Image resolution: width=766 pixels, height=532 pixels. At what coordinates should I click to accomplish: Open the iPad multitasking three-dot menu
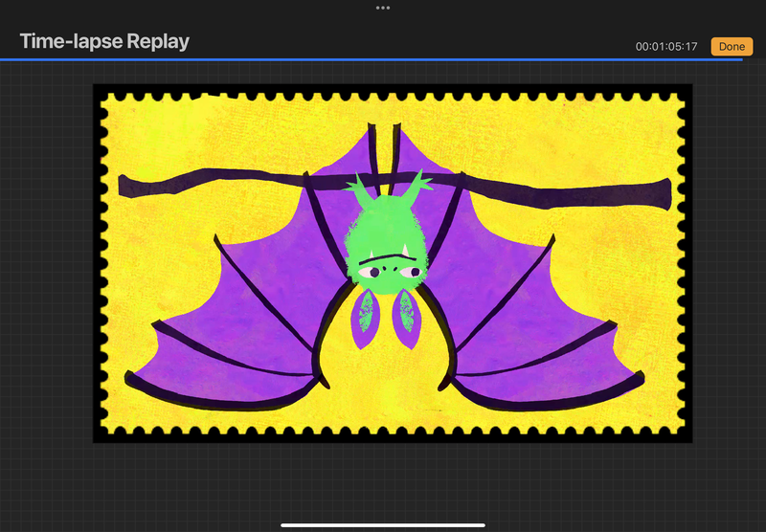coord(383,8)
